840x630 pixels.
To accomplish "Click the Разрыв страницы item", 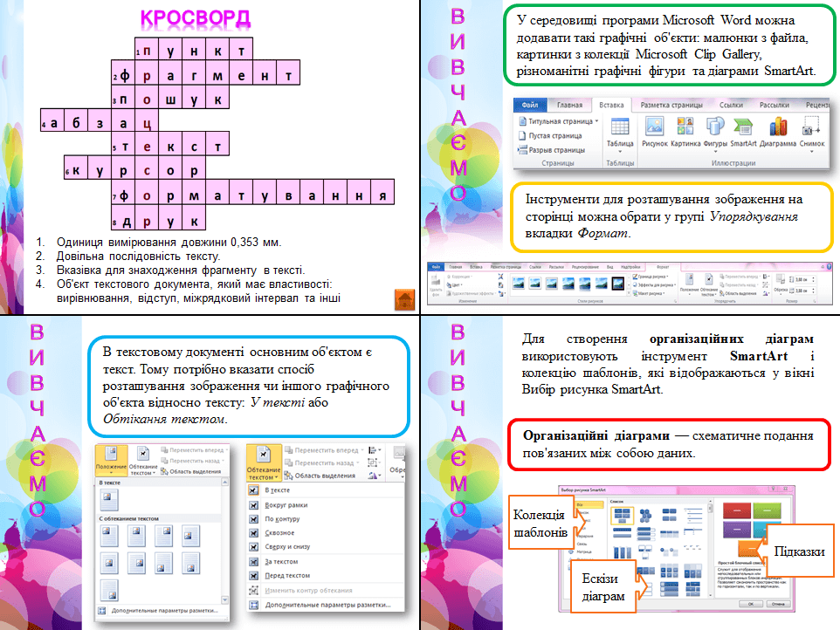I will [x=556, y=150].
